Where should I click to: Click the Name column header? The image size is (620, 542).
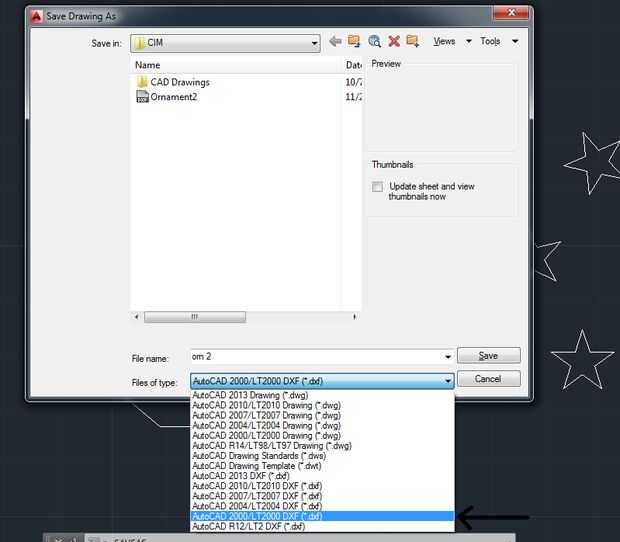pyautogui.click(x=236, y=65)
